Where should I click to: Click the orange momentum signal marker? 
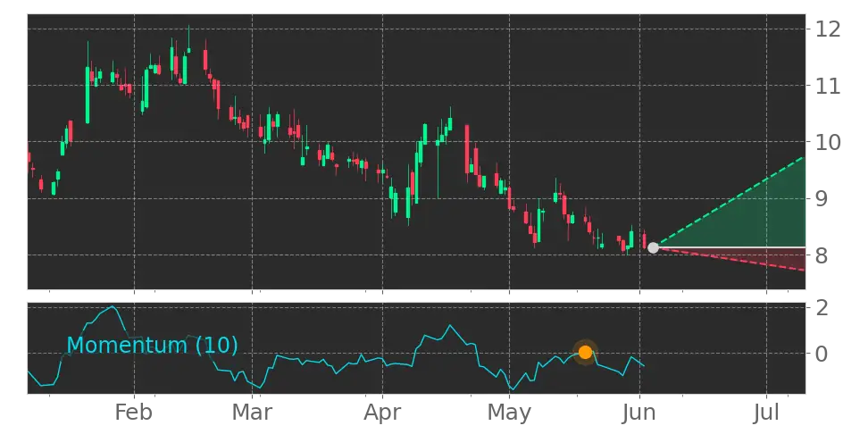pyautogui.click(x=585, y=352)
